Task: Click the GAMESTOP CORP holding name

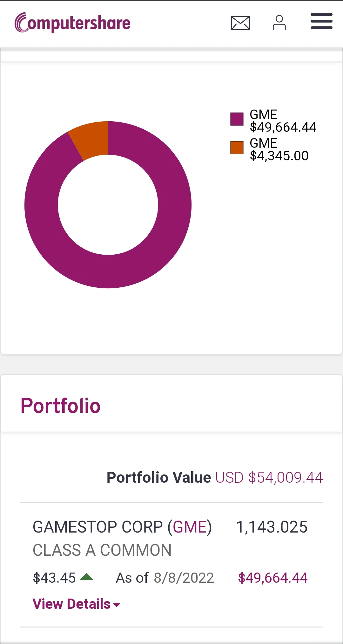Action: (98, 527)
